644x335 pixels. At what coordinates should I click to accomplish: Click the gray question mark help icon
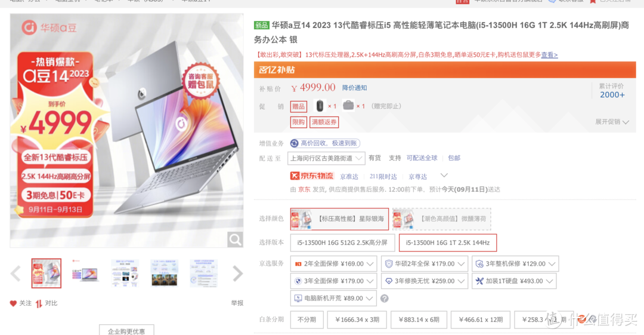(x=384, y=299)
